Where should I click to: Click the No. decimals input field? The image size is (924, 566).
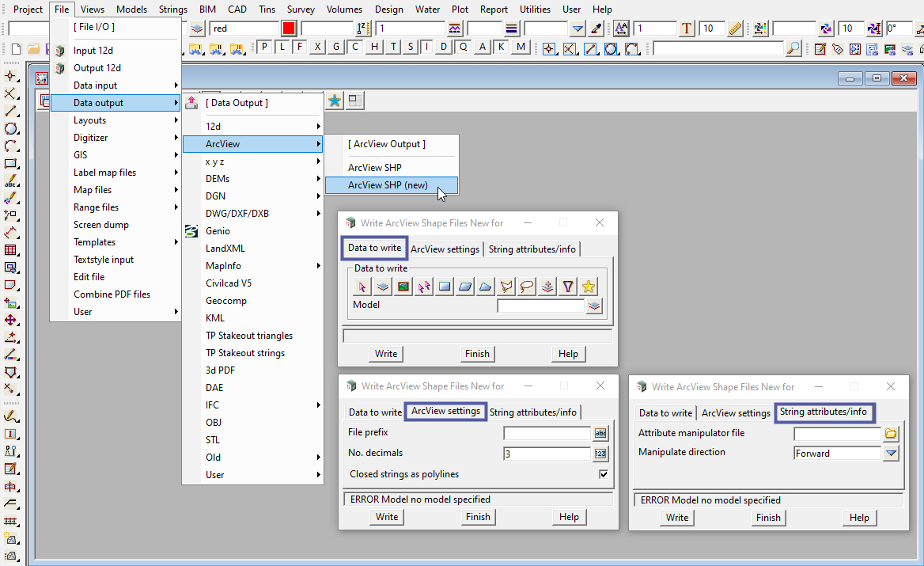click(x=547, y=454)
